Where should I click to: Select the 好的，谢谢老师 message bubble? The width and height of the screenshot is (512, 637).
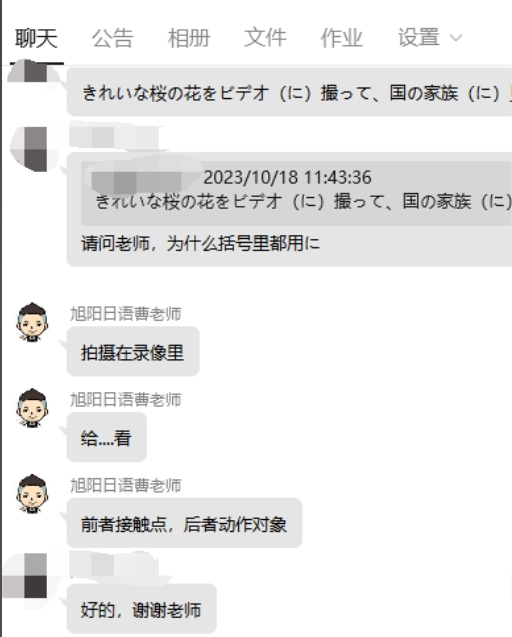tap(141, 609)
